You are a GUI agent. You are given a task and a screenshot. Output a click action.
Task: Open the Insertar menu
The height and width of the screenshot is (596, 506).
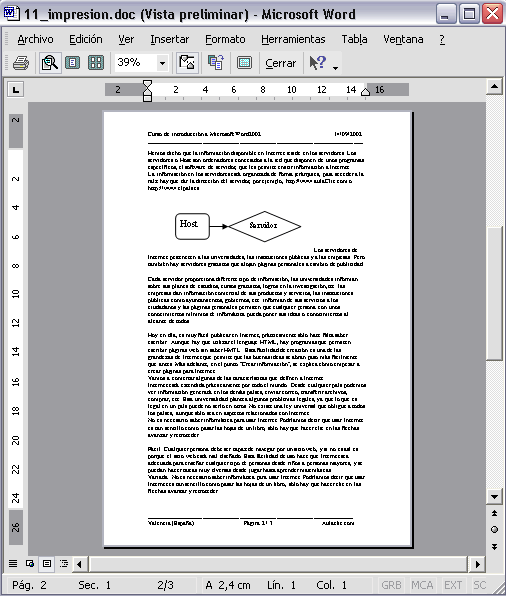(x=170, y=39)
